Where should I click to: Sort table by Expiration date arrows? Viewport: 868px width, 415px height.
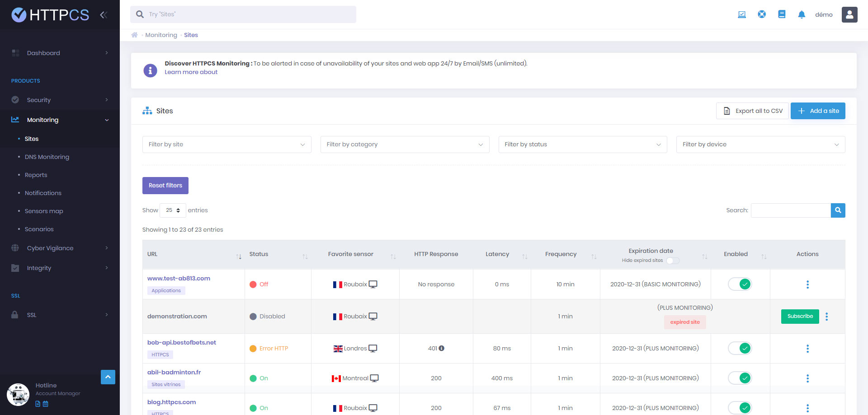(x=705, y=256)
